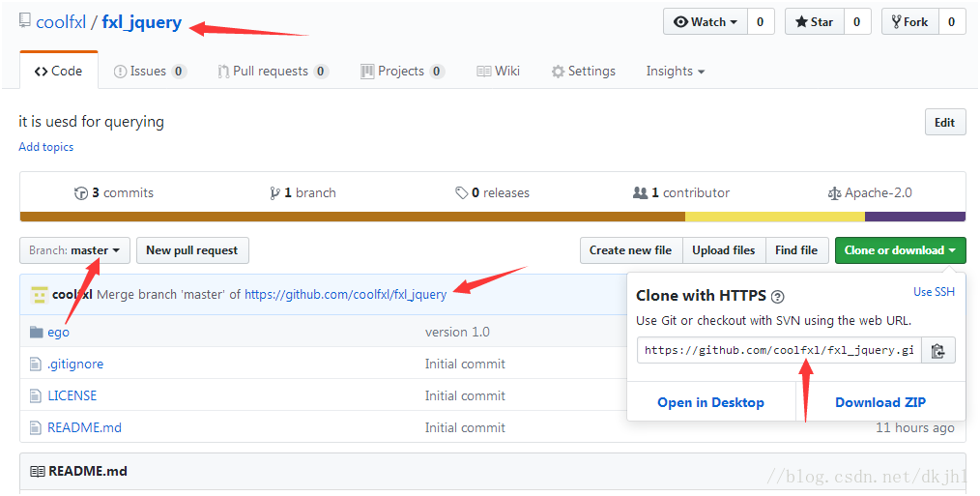The image size is (980, 496).
Task: Open the LICENSE file
Action: click(72, 395)
